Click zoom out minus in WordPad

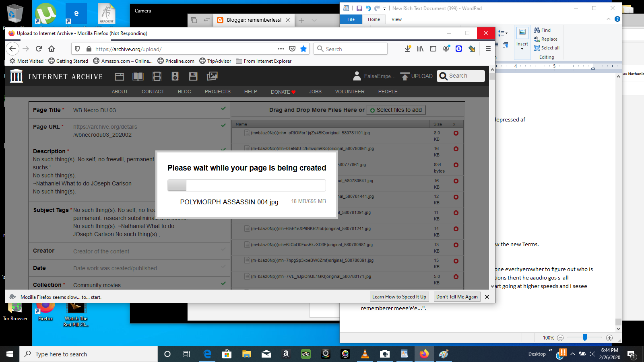(560, 338)
